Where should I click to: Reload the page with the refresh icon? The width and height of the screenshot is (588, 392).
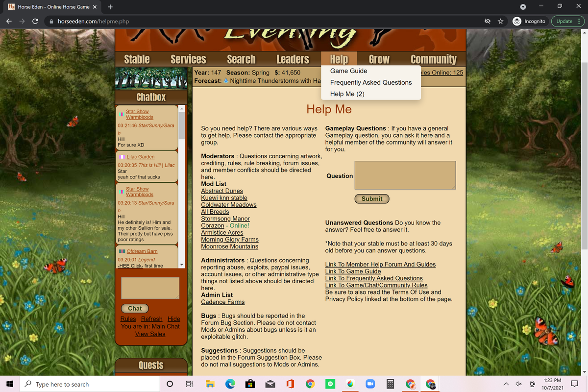tap(35, 21)
